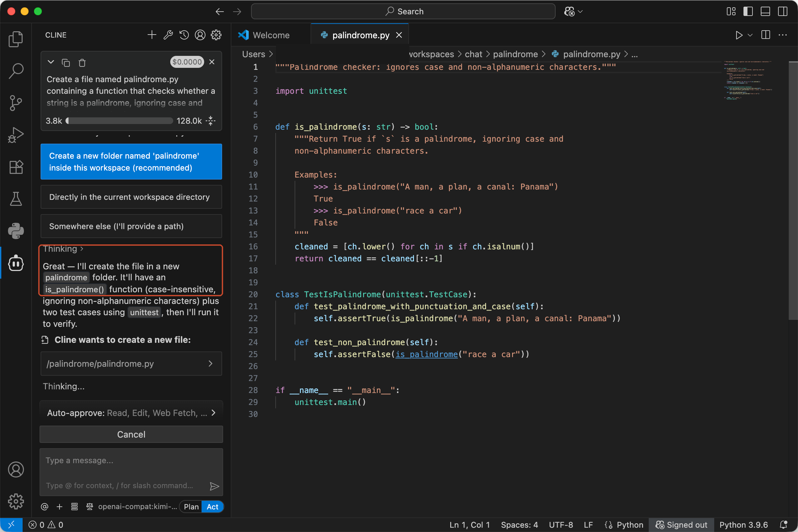This screenshot has width=798, height=532.
Task: Open the Testing flask view
Action: click(16, 199)
